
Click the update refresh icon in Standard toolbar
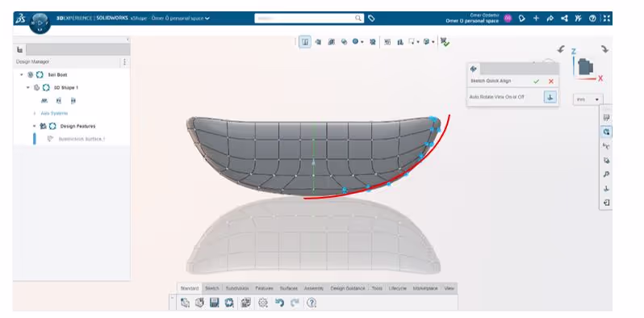pyautogui.click(x=229, y=303)
